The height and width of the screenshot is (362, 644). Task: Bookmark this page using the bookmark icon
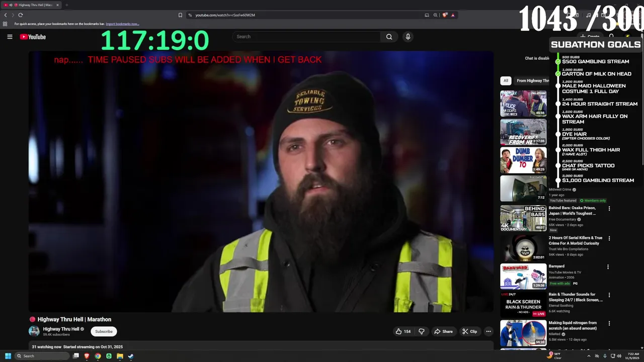pyautogui.click(x=180, y=15)
